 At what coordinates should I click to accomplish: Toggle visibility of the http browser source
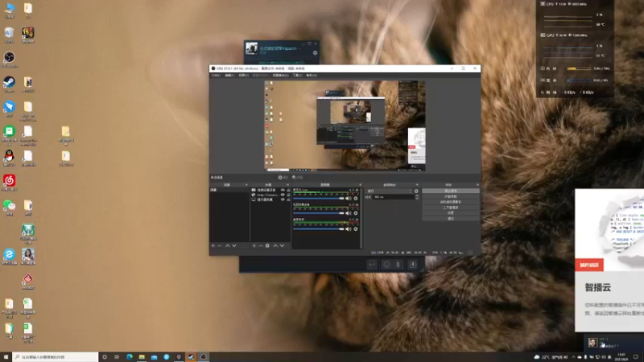(x=283, y=195)
